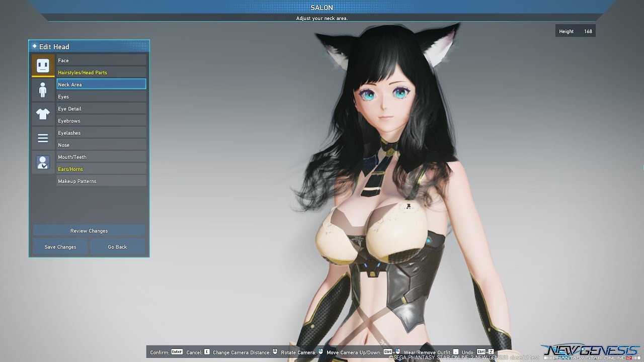Select the Eyebrows entry
The image size is (644, 362).
(x=101, y=121)
